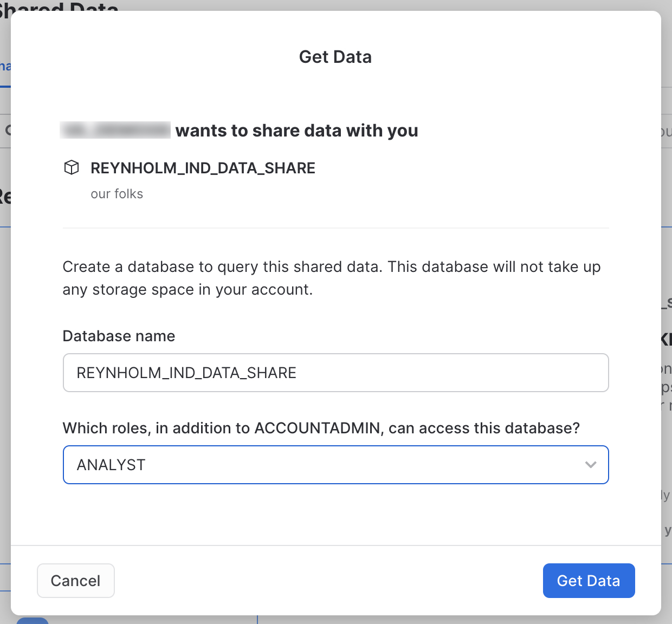
Task: Click inside the Database name field
Action: (335, 373)
